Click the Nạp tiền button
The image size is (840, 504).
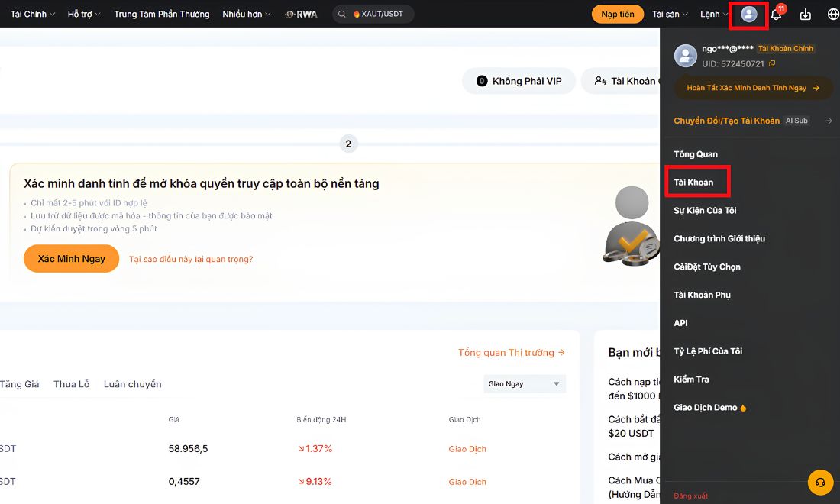[x=617, y=14]
